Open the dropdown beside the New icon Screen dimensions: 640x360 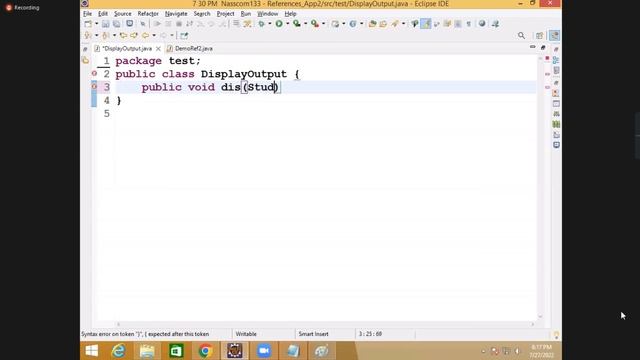click(96, 24)
